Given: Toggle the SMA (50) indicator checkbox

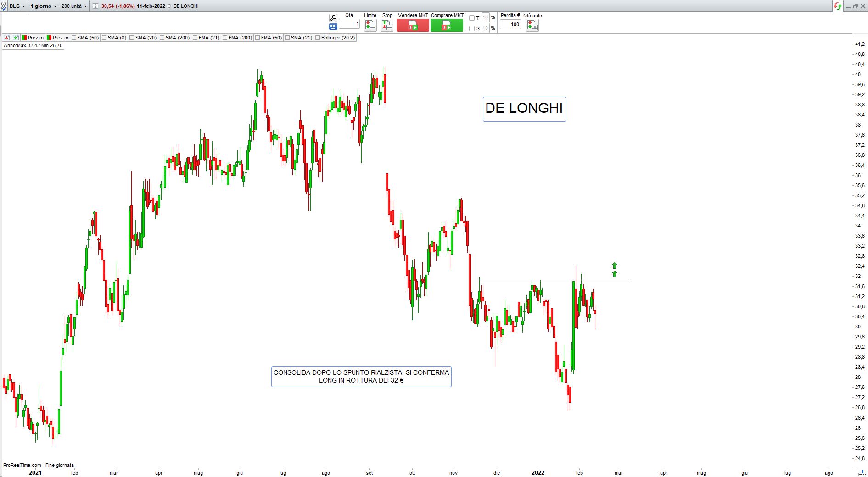Looking at the screenshot, I should 74,38.
